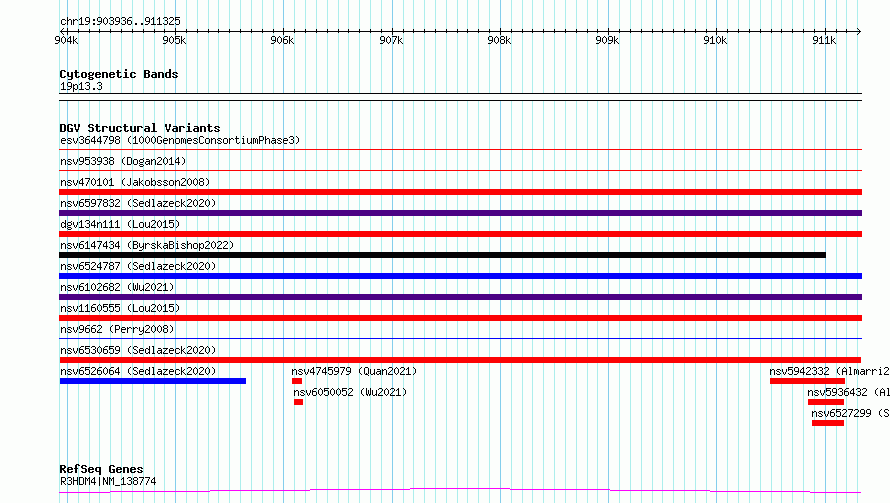Click the nsv6147434 ByrskaBishop2022 black bar
890x503 pixels.
click(442, 255)
